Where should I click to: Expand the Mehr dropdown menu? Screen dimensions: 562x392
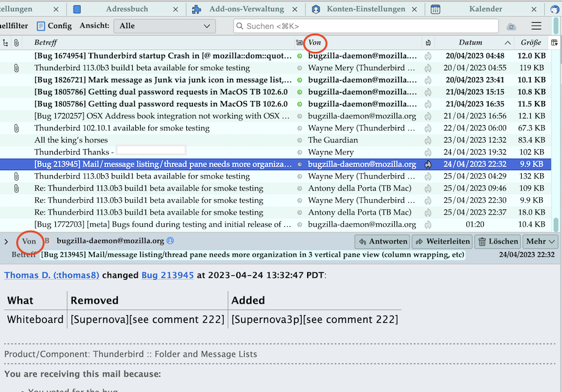coord(540,241)
